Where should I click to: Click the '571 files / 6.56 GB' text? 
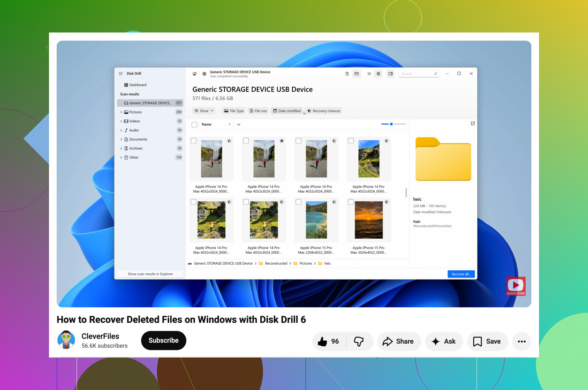pyautogui.click(x=213, y=98)
